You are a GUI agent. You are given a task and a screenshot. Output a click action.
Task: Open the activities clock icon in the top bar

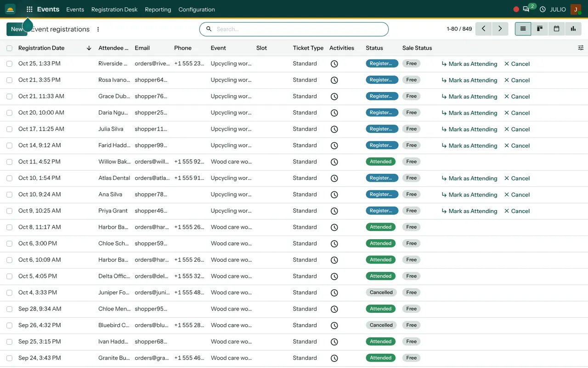[543, 9]
